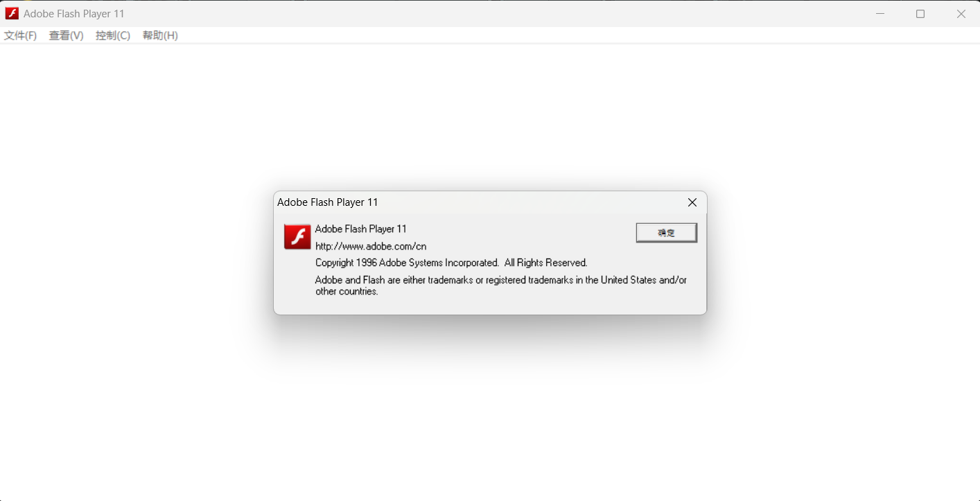Minimize the Flash Player window

coord(880,14)
